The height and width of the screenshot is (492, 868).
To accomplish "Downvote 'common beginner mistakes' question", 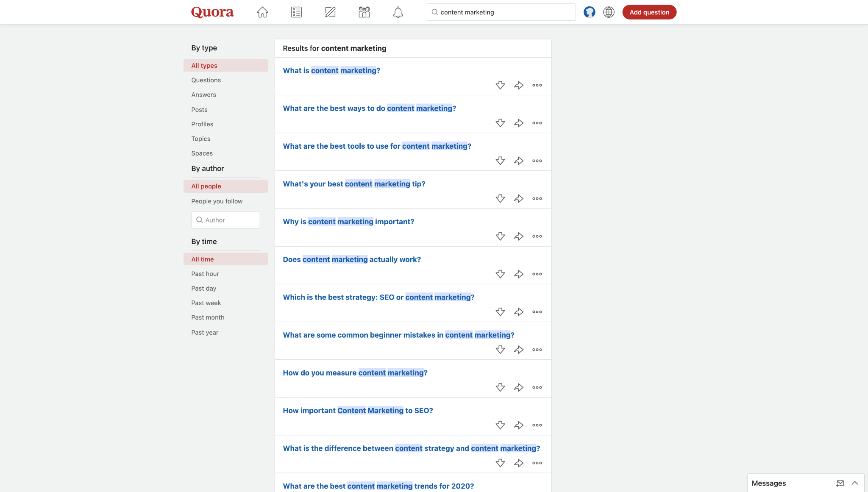I will [500, 350].
